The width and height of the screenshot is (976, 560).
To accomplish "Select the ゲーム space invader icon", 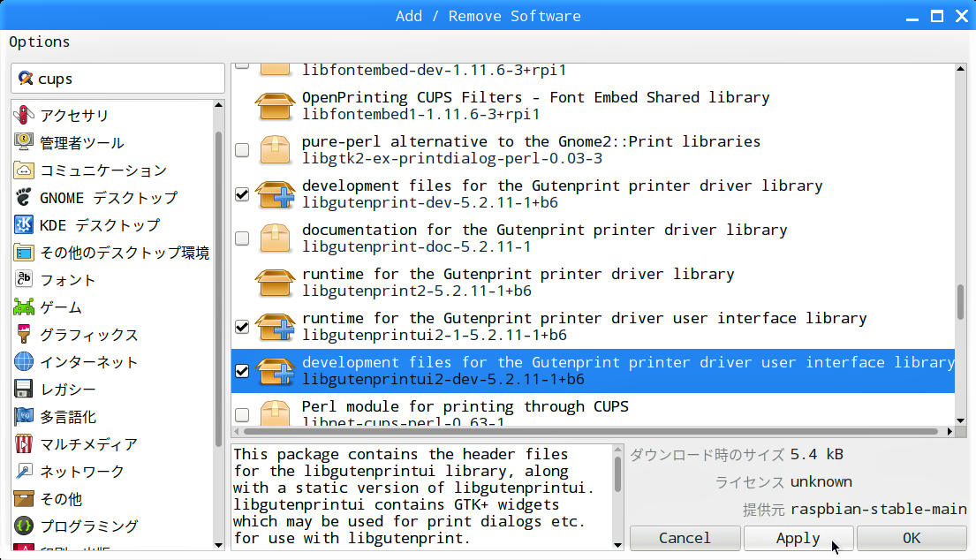I will [24, 306].
